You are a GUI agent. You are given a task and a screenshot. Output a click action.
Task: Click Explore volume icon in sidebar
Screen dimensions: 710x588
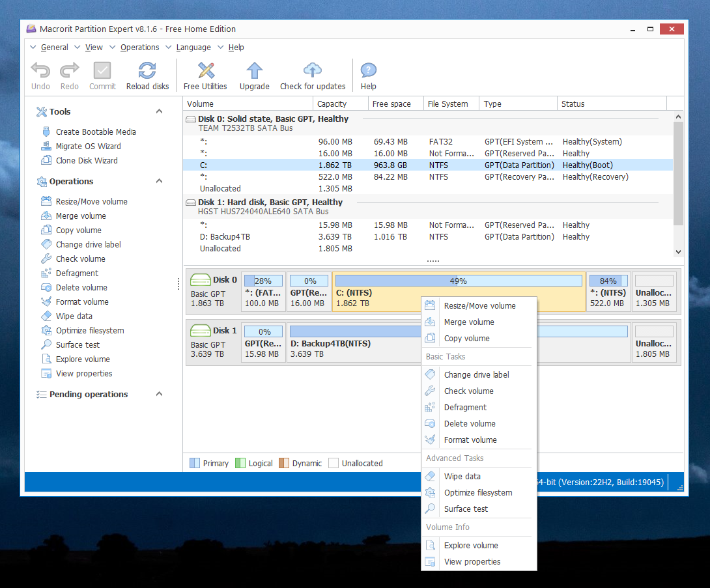tap(46, 359)
